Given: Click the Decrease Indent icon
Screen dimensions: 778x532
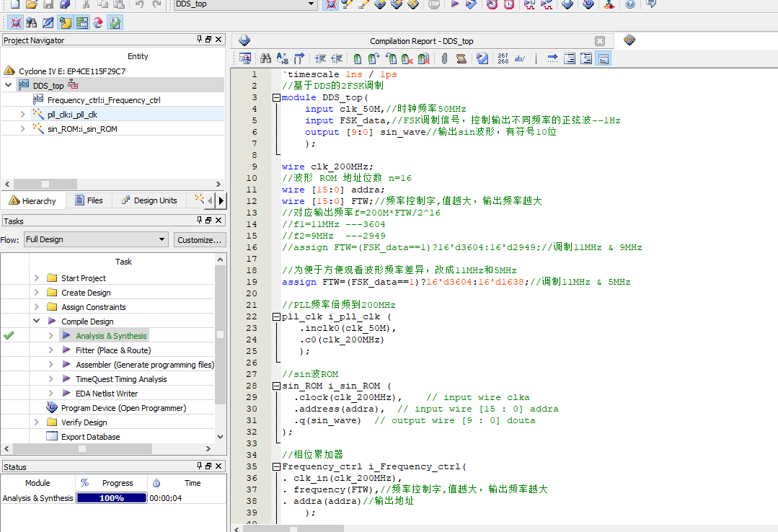Looking at the screenshot, I should pyautogui.click(x=337, y=58).
